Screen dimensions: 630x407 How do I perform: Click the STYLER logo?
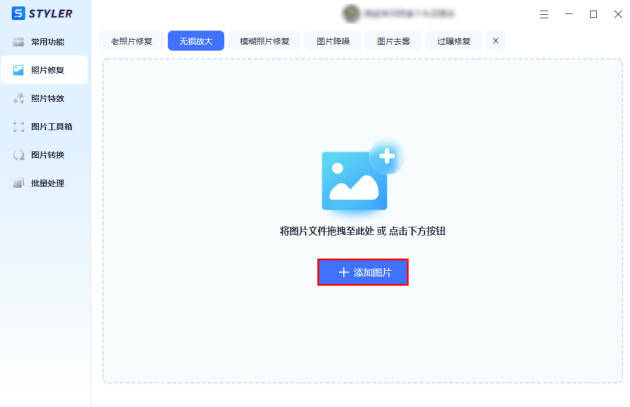pyautogui.click(x=42, y=13)
